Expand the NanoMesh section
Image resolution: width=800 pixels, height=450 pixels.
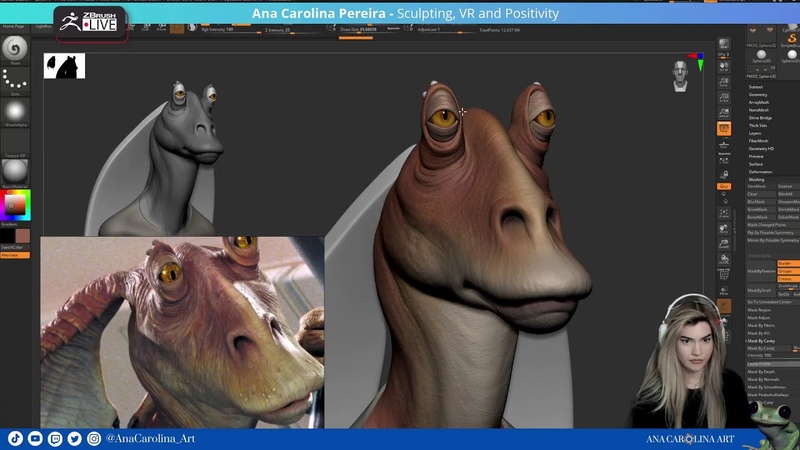pos(759,110)
